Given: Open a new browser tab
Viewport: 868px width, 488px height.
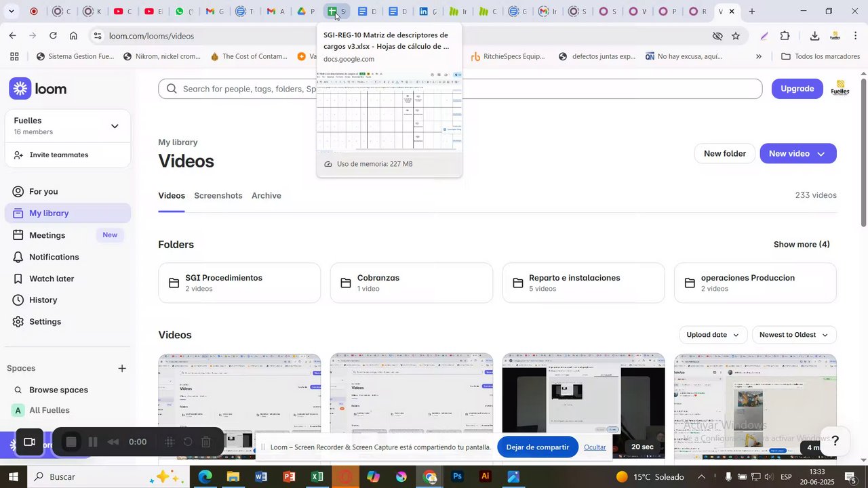Looking at the screenshot, I should [752, 12].
